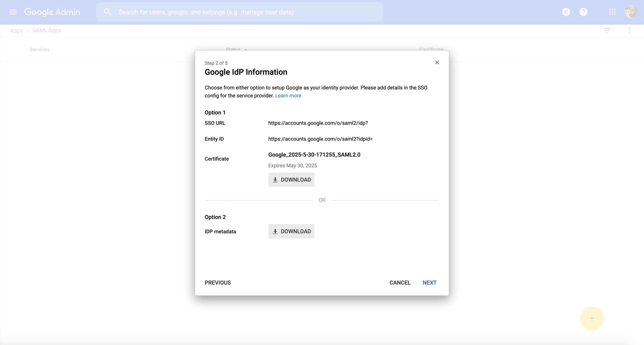Image resolution: width=644 pixels, height=345 pixels.
Task: Open the hamburger main menu
Action: tap(13, 12)
